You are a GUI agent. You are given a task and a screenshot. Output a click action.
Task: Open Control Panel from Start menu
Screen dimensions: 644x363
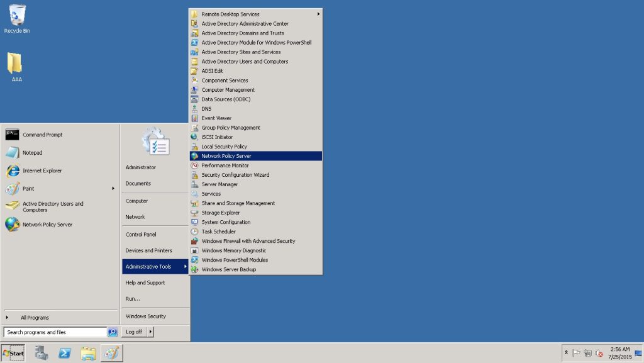[141, 234]
